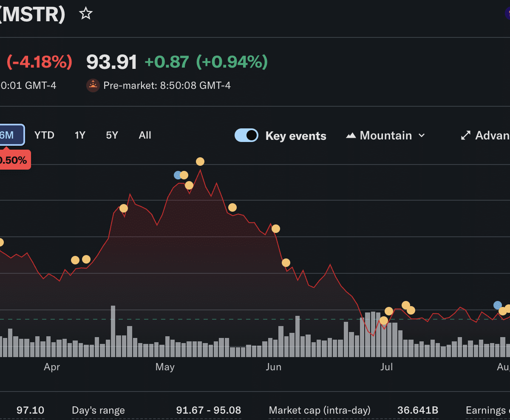
Task: Toggle the Key events switch
Action: 246,135
